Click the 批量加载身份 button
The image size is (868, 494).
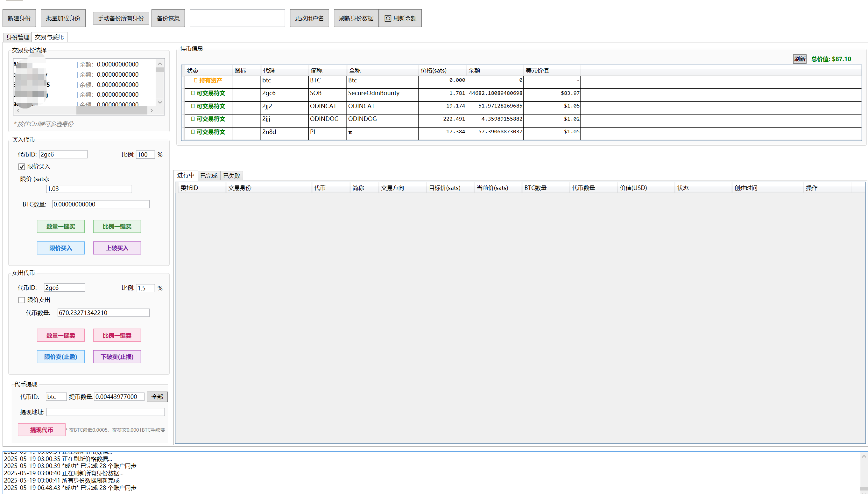[x=63, y=18]
